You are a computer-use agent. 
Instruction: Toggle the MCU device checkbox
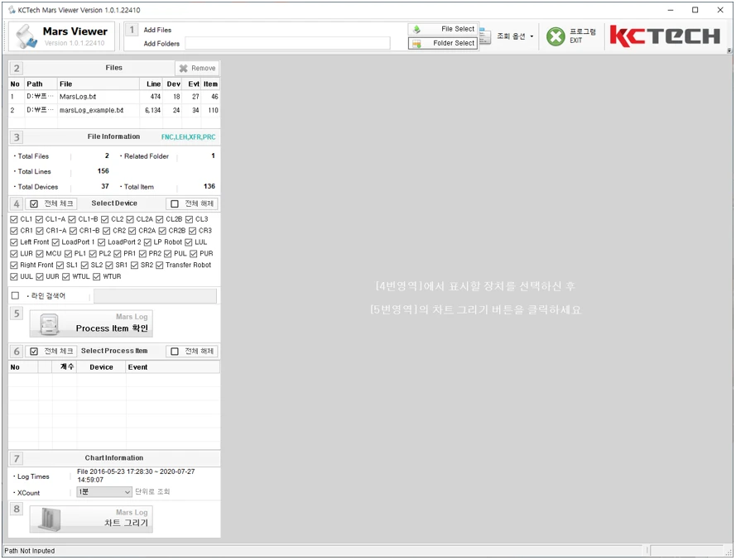click(x=40, y=254)
